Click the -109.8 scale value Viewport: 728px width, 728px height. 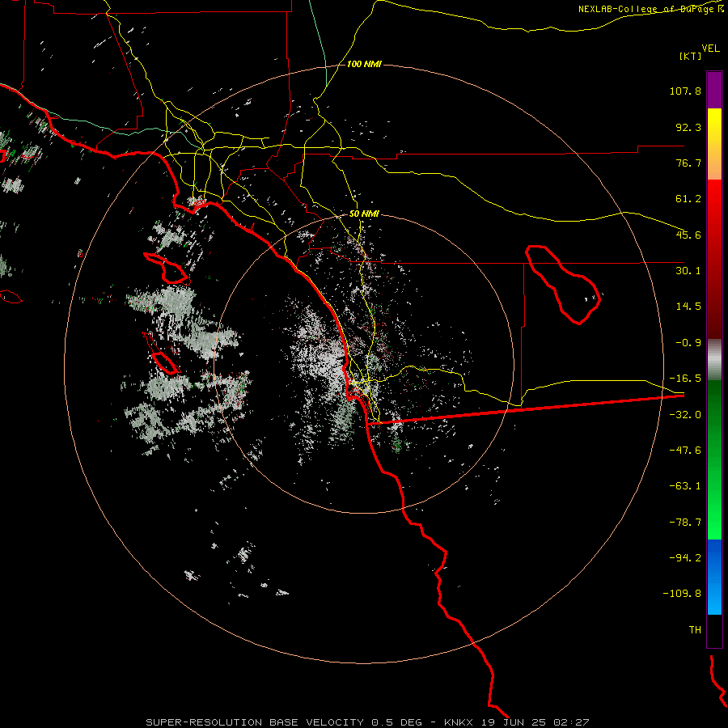[x=683, y=594]
